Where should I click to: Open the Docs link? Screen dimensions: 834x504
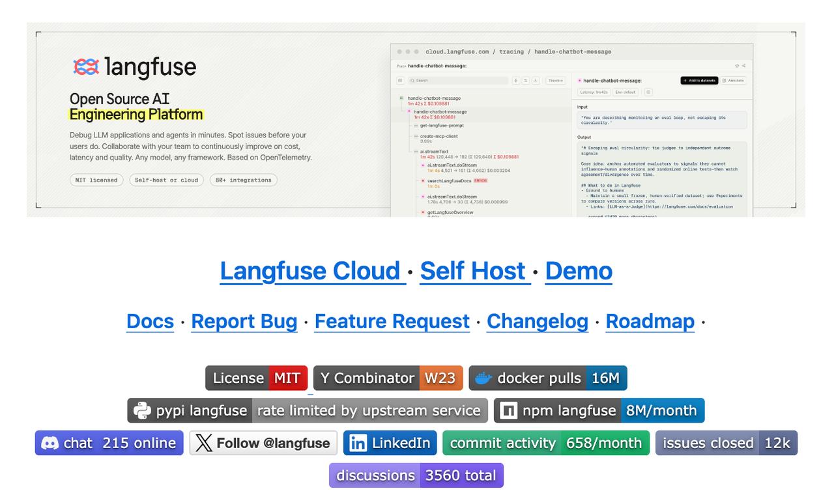[150, 321]
